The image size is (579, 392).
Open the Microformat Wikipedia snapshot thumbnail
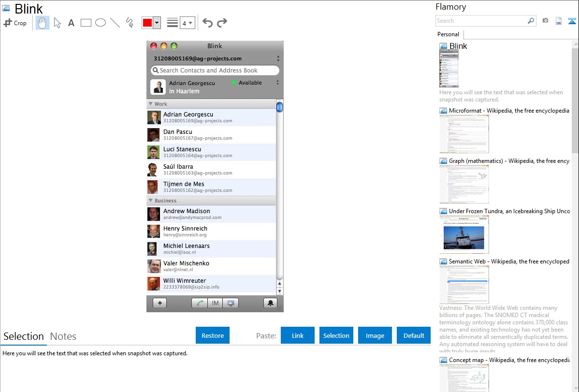tap(464, 134)
